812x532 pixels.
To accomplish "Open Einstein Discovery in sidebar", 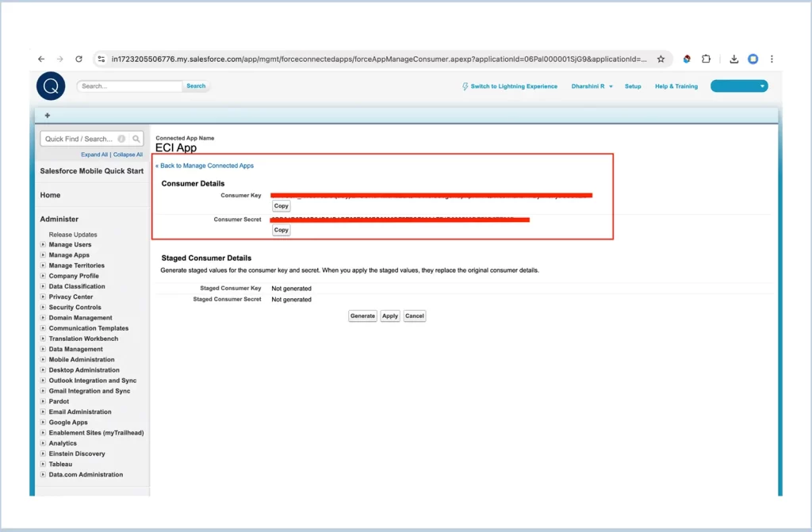I will [77, 454].
